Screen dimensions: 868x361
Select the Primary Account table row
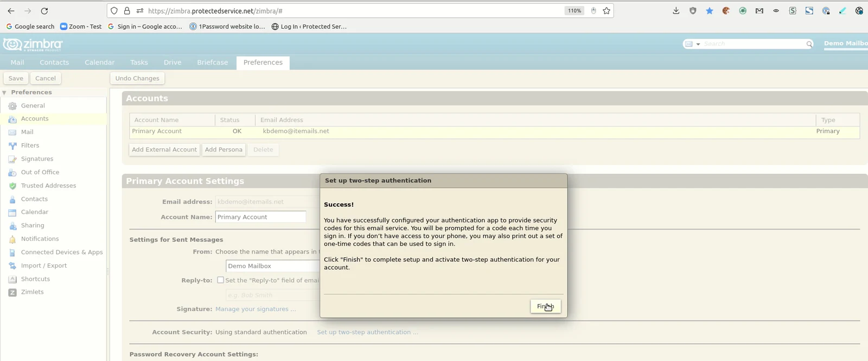coord(494,131)
